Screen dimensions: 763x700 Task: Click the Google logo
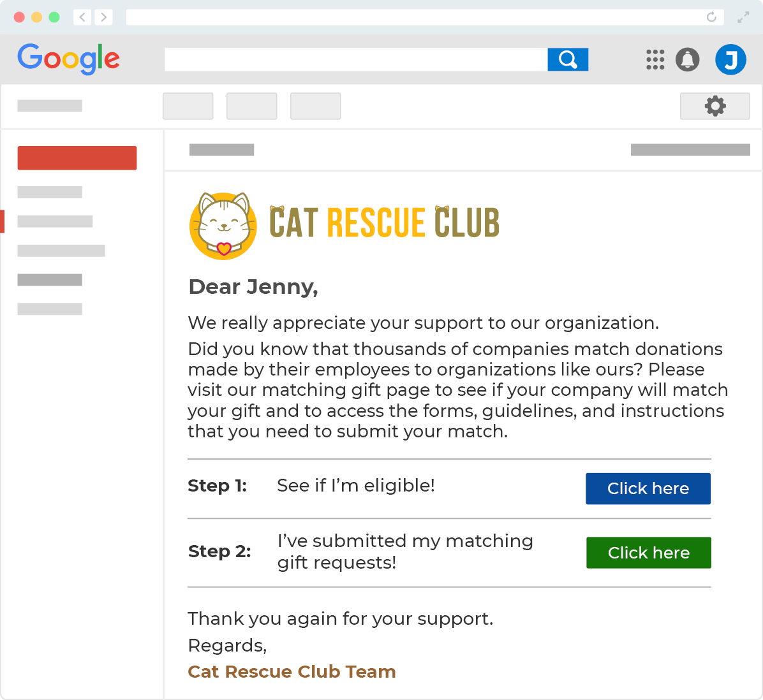[69, 59]
